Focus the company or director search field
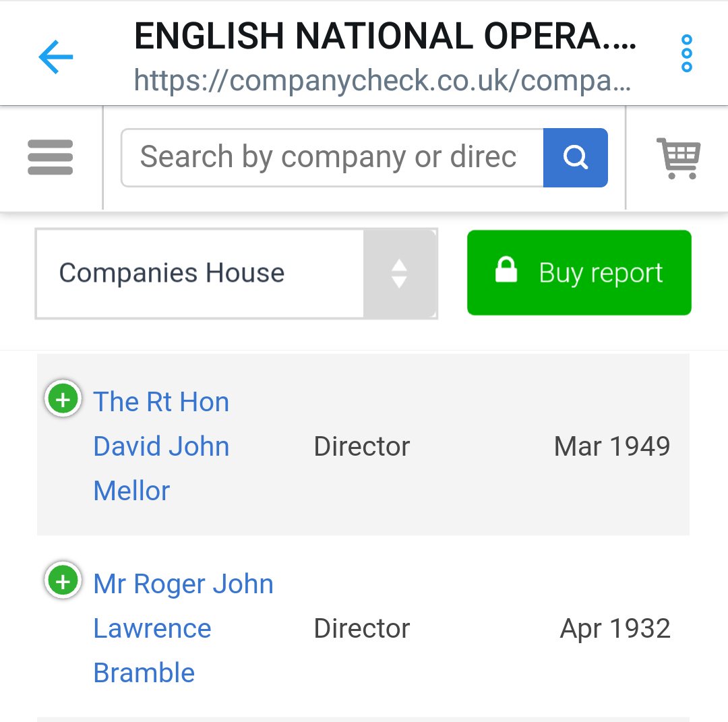 pyautogui.click(x=332, y=157)
